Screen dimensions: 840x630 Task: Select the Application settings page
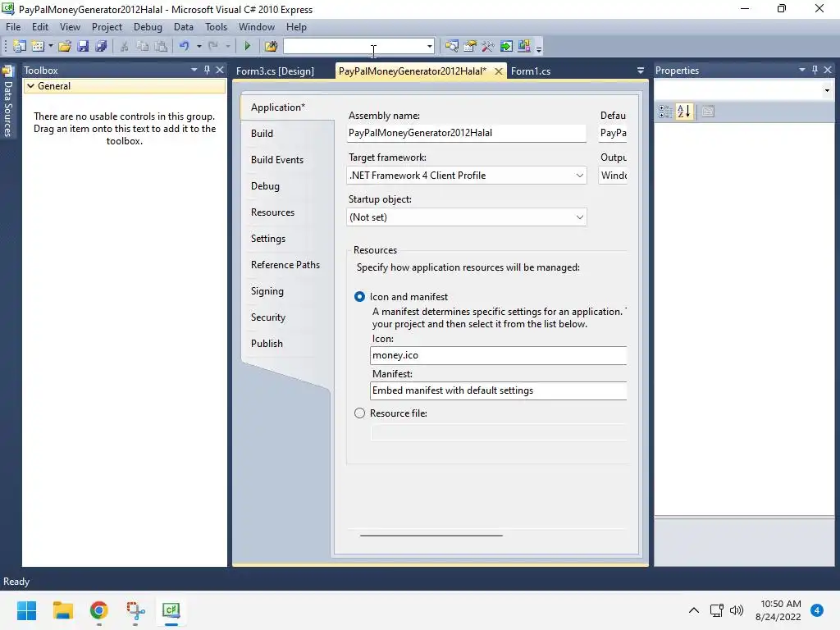tap(278, 107)
